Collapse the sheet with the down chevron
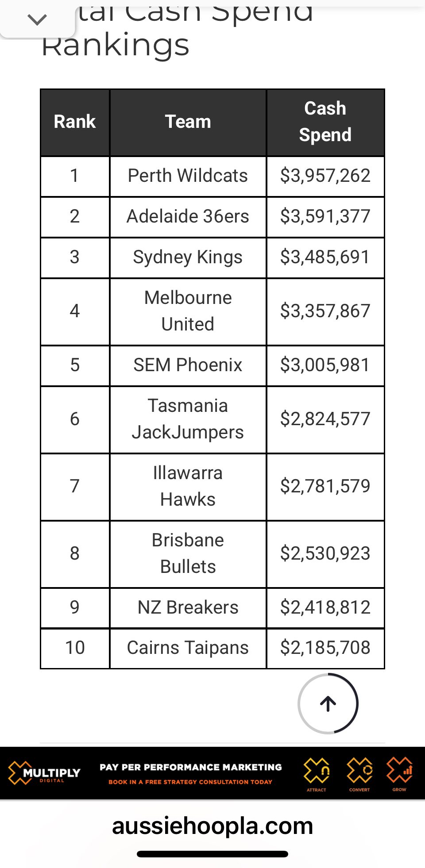The height and width of the screenshot is (868, 425). click(x=37, y=19)
